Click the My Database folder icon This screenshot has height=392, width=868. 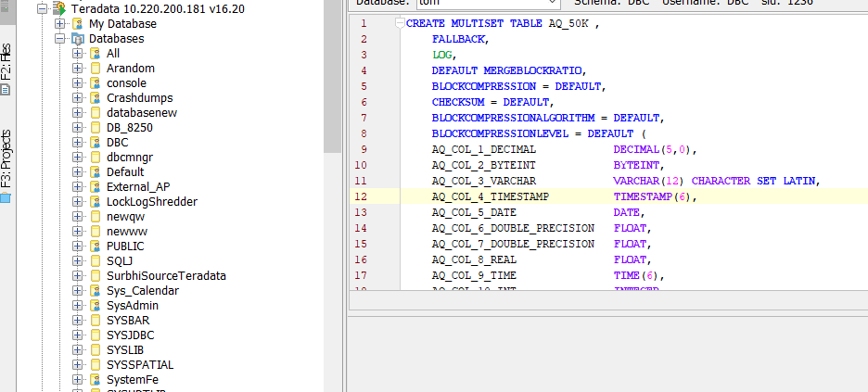[77, 23]
